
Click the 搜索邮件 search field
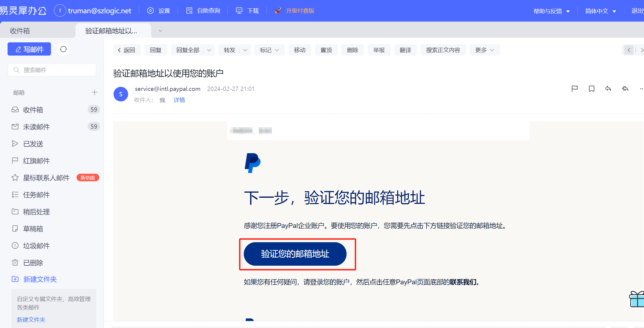[x=52, y=70]
